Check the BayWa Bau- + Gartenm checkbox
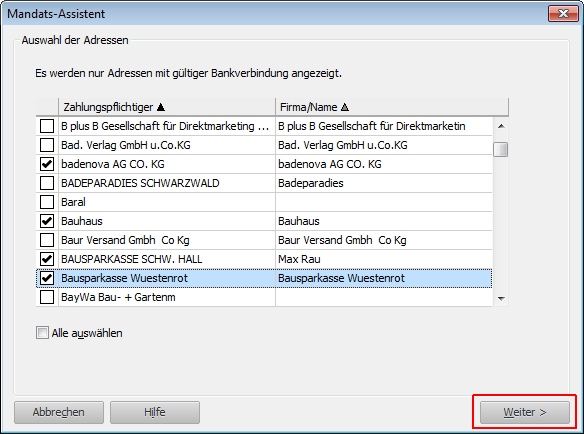 (47, 297)
